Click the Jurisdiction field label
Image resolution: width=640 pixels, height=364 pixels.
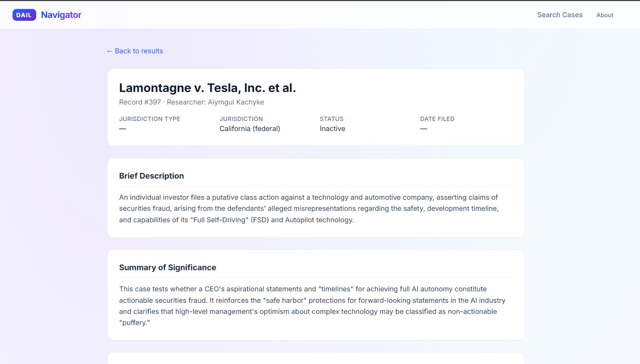241,119
